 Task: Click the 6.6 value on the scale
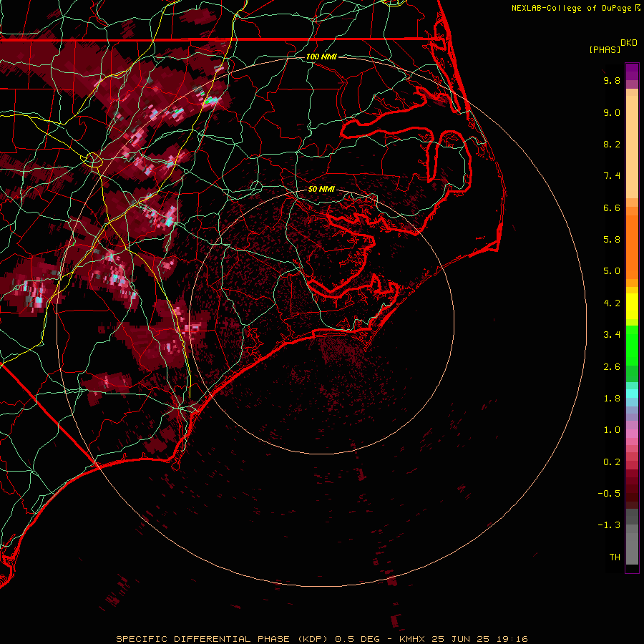click(612, 208)
